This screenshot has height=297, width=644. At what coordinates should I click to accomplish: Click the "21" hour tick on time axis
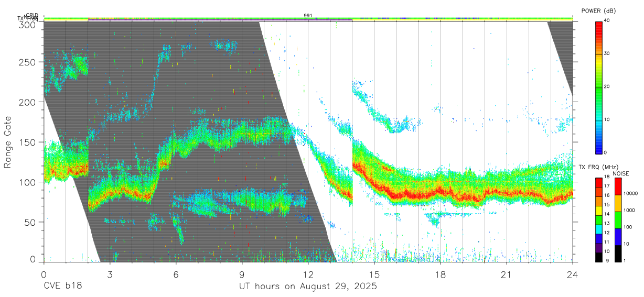click(x=506, y=274)
